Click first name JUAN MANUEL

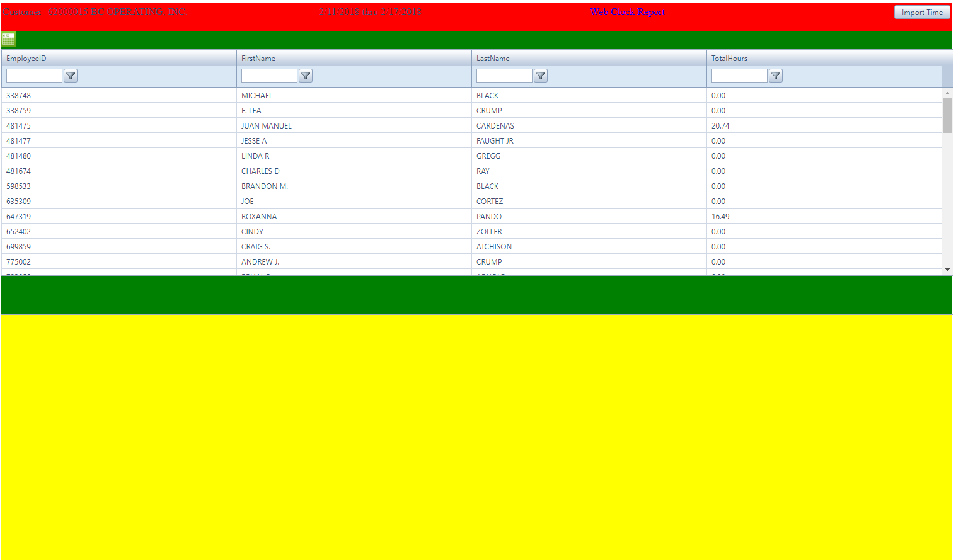[x=267, y=126]
